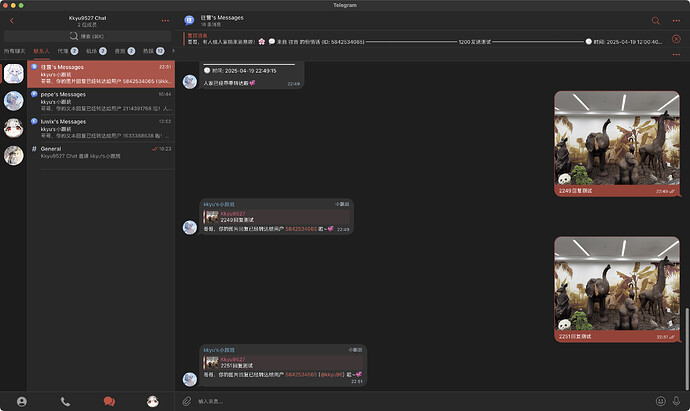
Task: Start voice message with microphone icon
Action: click(x=676, y=401)
